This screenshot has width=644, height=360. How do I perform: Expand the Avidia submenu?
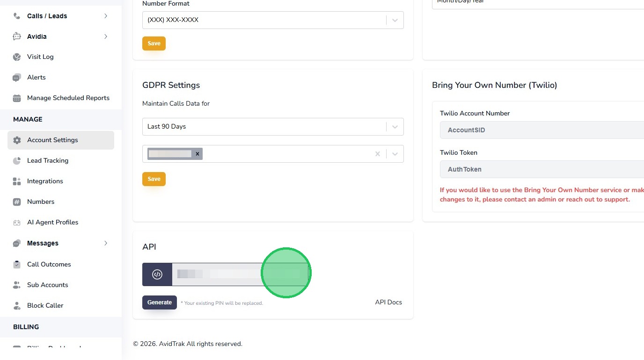(x=106, y=36)
